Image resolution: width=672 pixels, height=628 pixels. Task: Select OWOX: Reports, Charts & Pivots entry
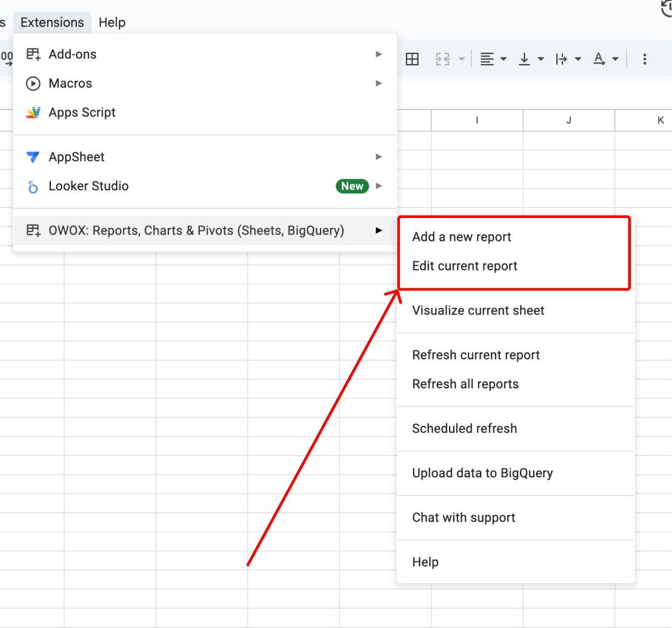pos(205,231)
